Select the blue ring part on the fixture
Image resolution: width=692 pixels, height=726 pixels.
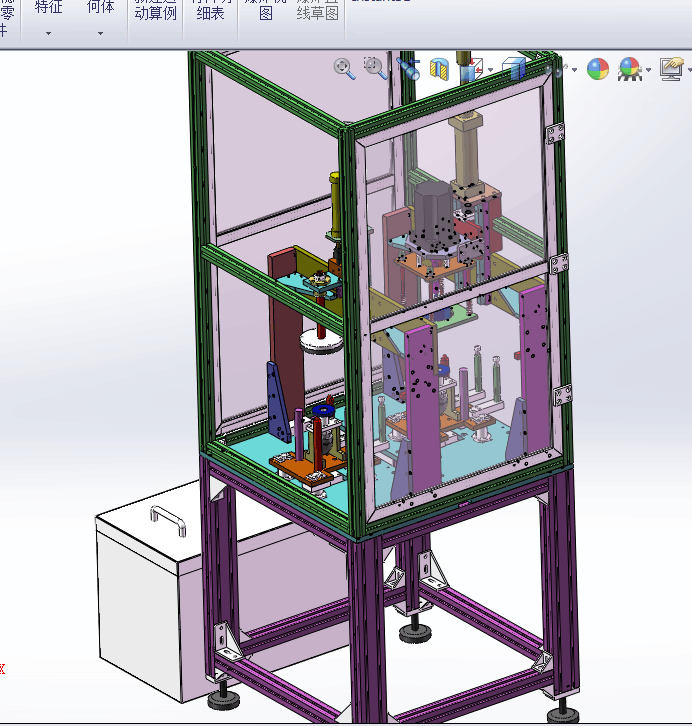(324, 411)
